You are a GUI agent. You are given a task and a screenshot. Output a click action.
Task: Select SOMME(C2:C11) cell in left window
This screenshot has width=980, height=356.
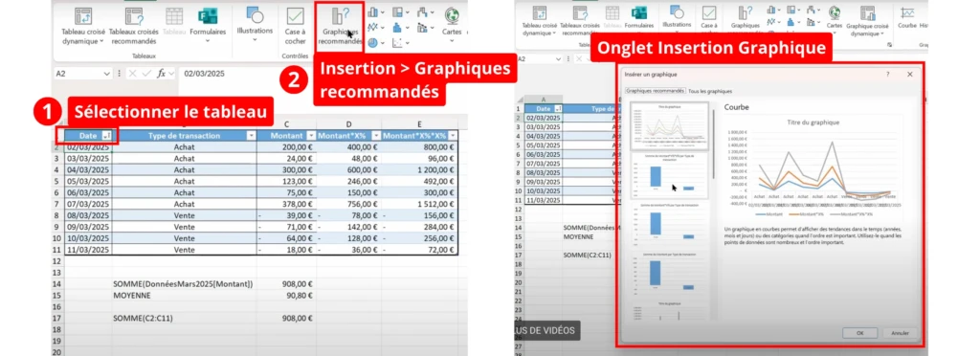click(x=185, y=318)
